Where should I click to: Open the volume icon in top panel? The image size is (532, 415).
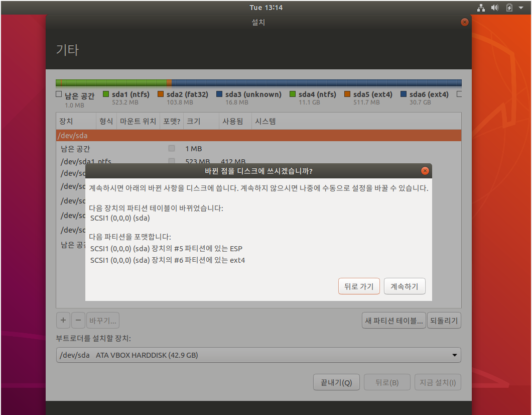[495, 8]
